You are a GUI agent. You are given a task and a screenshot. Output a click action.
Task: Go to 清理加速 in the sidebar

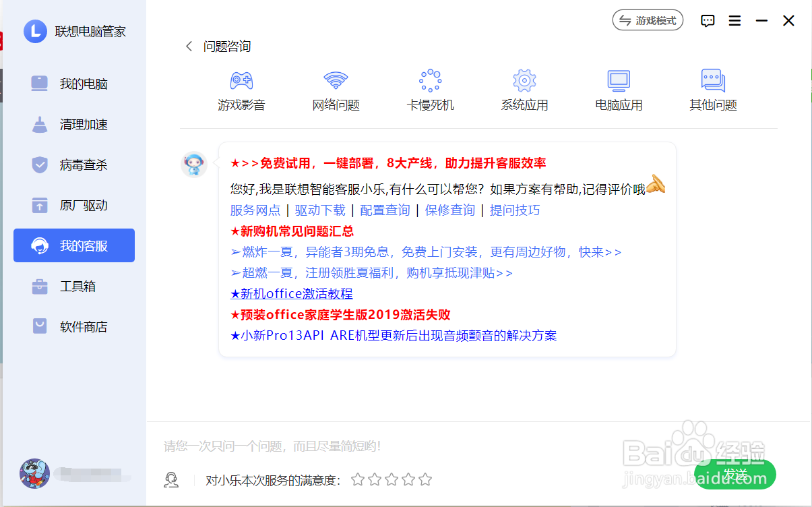coord(74,124)
